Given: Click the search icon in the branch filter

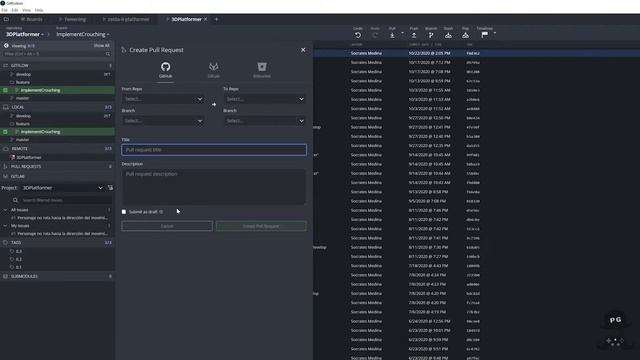Looking at the screenshot, I should pyautogui.click(x=108, y=54).
